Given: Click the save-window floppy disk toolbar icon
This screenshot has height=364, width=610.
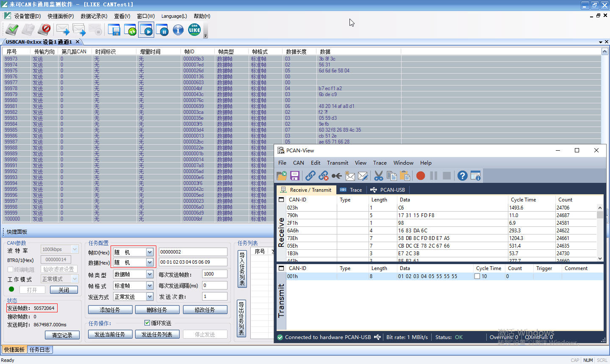Looking at the screenshot, I should 114,30.
